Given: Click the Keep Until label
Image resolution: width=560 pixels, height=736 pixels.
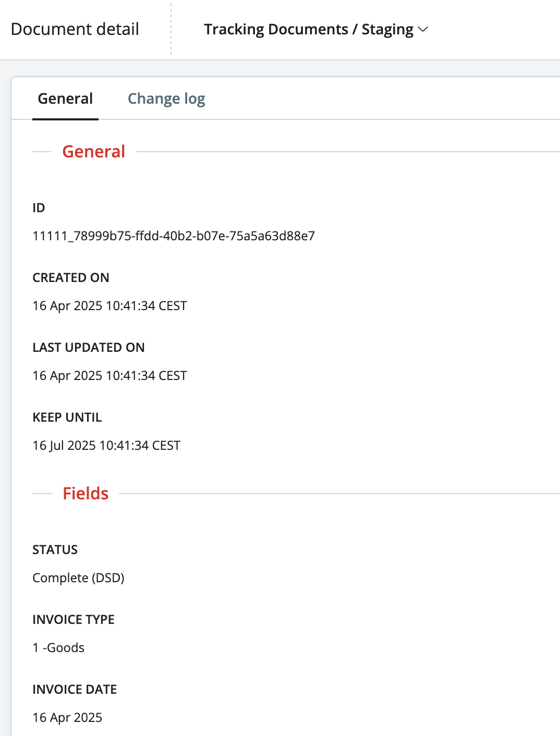Looking at the screenshot, I should click(67, 418).
